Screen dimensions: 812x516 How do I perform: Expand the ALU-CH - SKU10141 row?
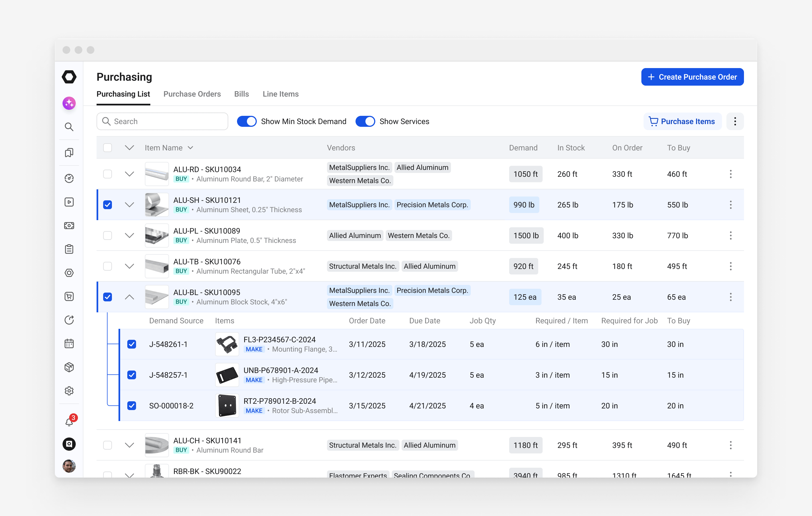pyautogui.click(x=129, y=445)
